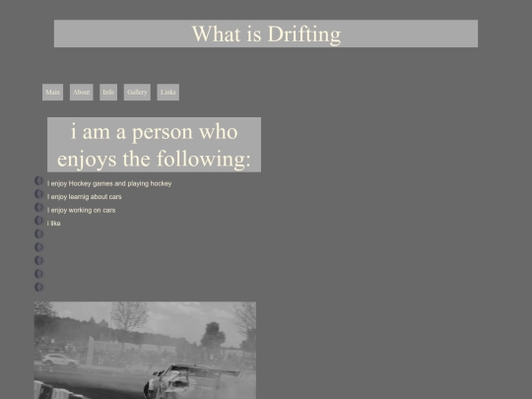Click tire bullet icon beside hockey item

[x=39, y=181]
